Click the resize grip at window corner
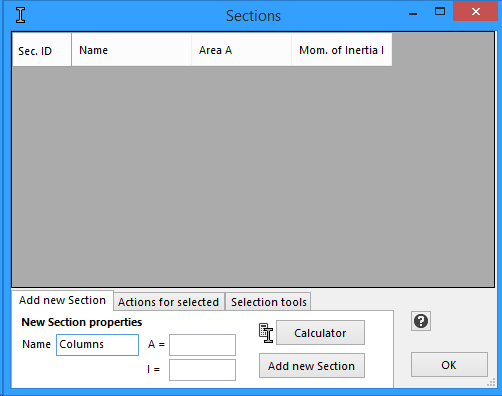 491,383
